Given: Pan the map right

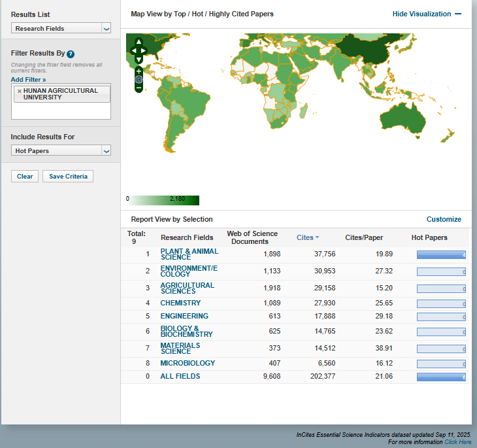Looking at the screenshot, I should tap(145, 50).
